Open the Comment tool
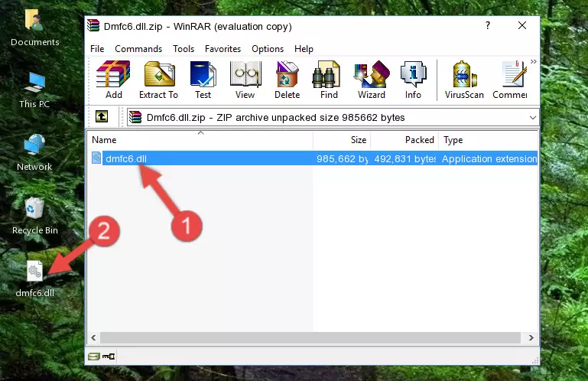The height and width of the screenshot is (381, 588). pos(510,80)
